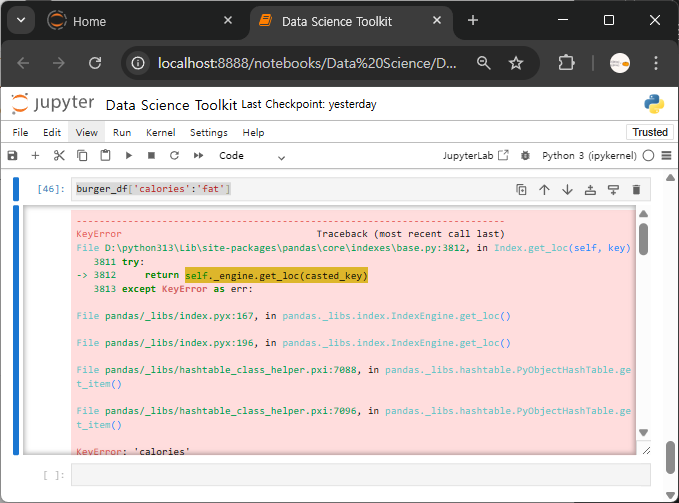Restart the kernel with the circular arrow
The width and height of the screenshot is (679, 503).
pyautogui.click(x=175, y=155)
